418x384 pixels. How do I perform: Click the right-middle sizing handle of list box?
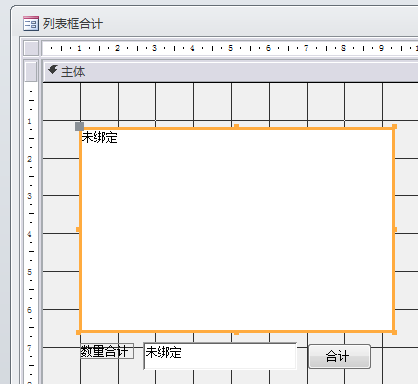395,229
